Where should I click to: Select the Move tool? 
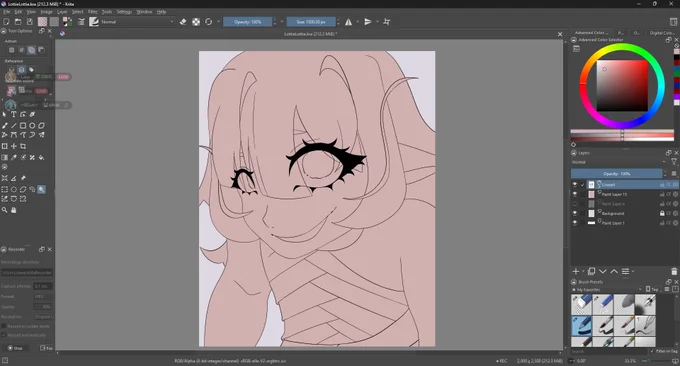click(13, 146)
